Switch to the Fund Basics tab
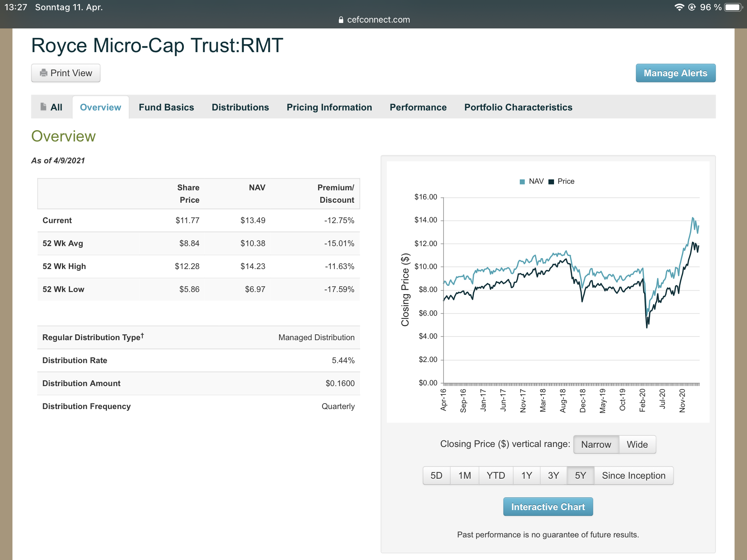Viewport: 747px width, 560px height. [x=166, y=107]
